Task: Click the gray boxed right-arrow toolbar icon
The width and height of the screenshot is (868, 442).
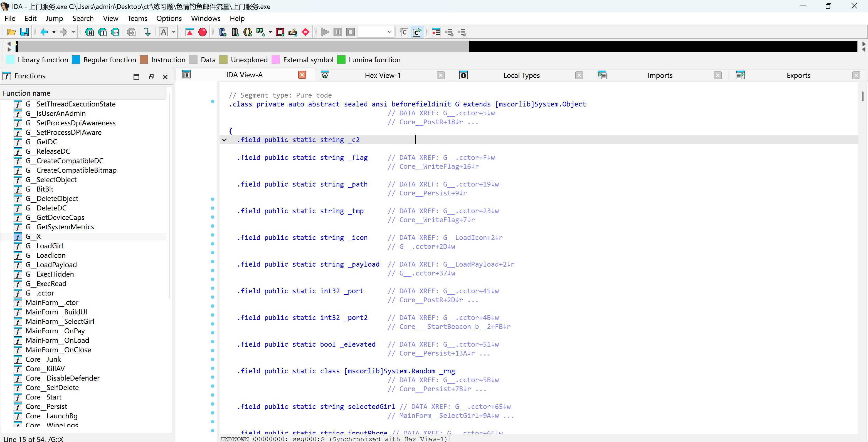Action: coord(131,32)
